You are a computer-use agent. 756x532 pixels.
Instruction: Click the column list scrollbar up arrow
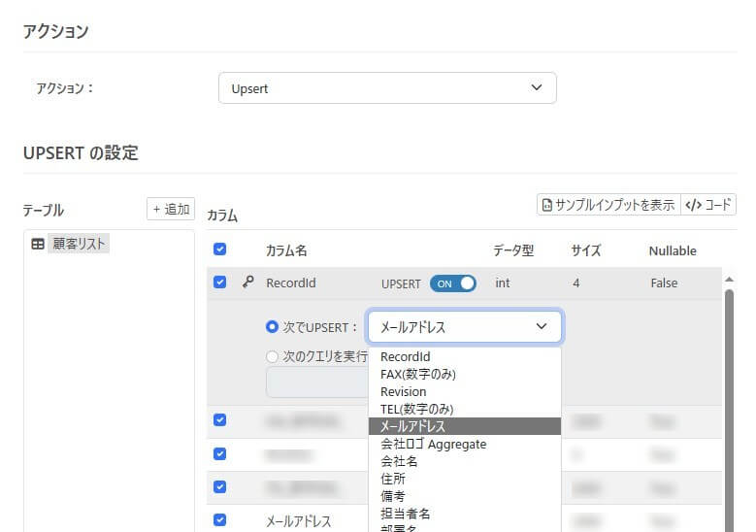point(729,280)
